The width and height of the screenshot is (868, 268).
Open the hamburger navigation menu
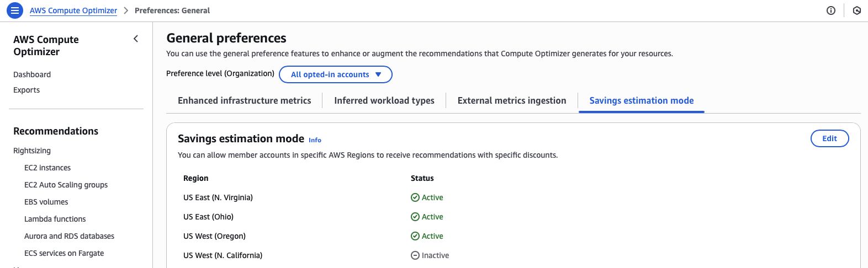(x=15, y=10)
